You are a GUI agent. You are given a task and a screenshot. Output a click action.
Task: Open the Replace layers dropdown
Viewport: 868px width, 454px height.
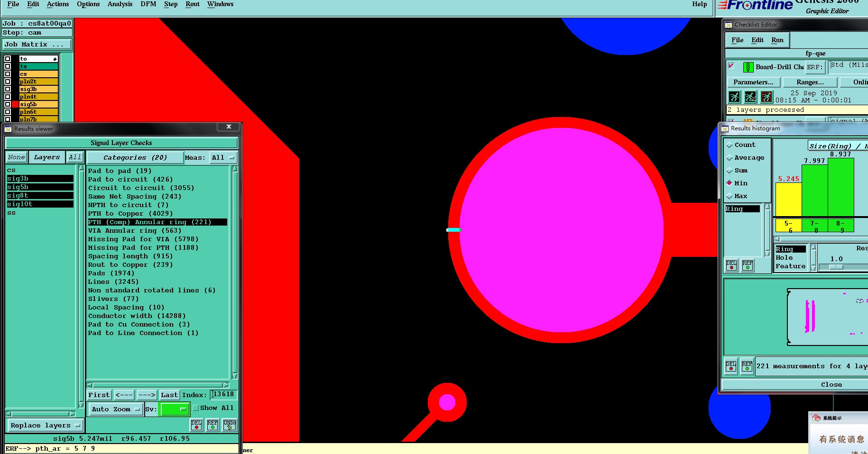pyautogui.click(x=45, y=425)
